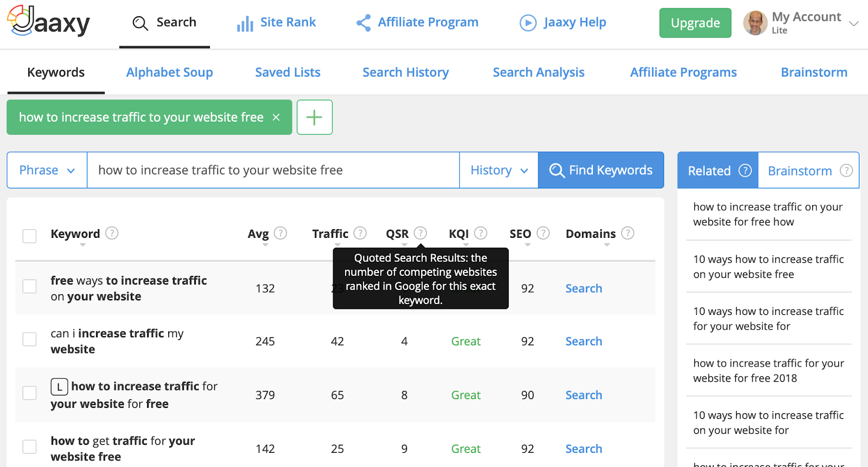Viewport: 868px width, 467px height.
Task: Select related keyword '10 ways how to increase traffic on your website free'
Action: [x=768, y=267]
